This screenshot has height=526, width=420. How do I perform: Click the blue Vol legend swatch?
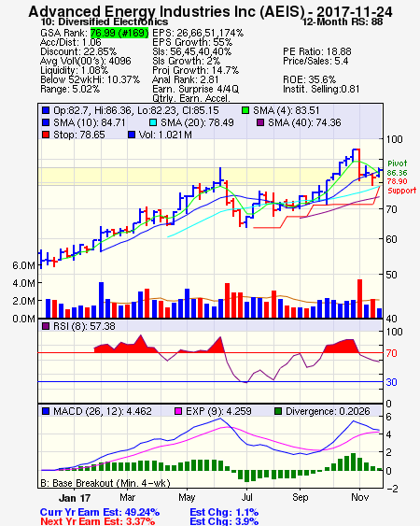[132, 135]
